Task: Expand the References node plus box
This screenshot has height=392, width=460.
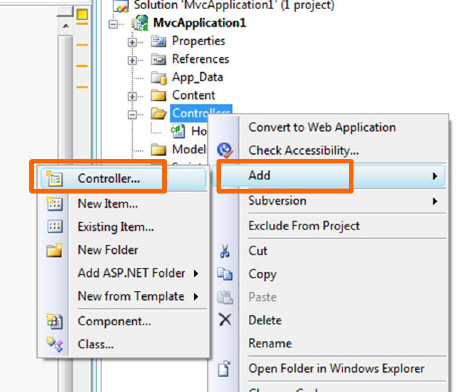Action: pyautogui.click(x=132, y=60)
